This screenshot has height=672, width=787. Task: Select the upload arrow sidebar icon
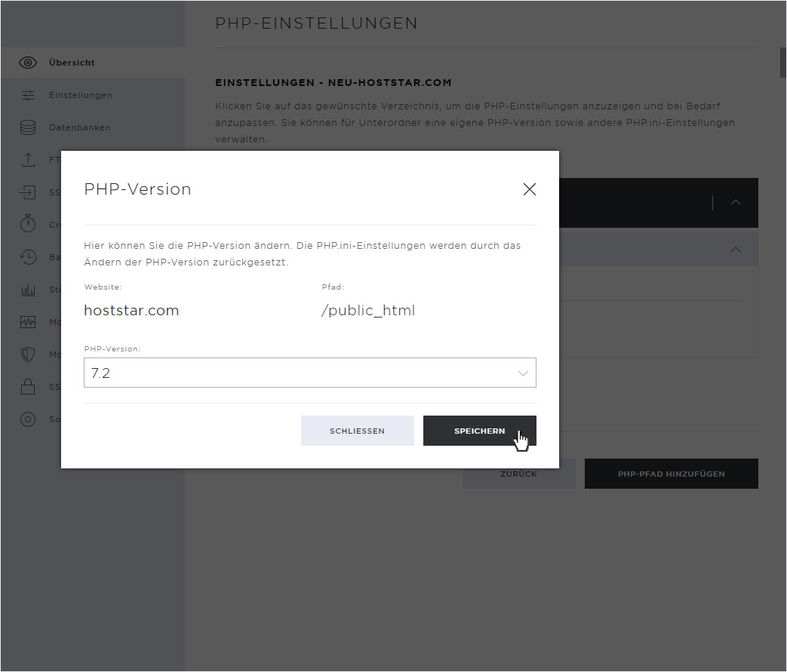28,160
